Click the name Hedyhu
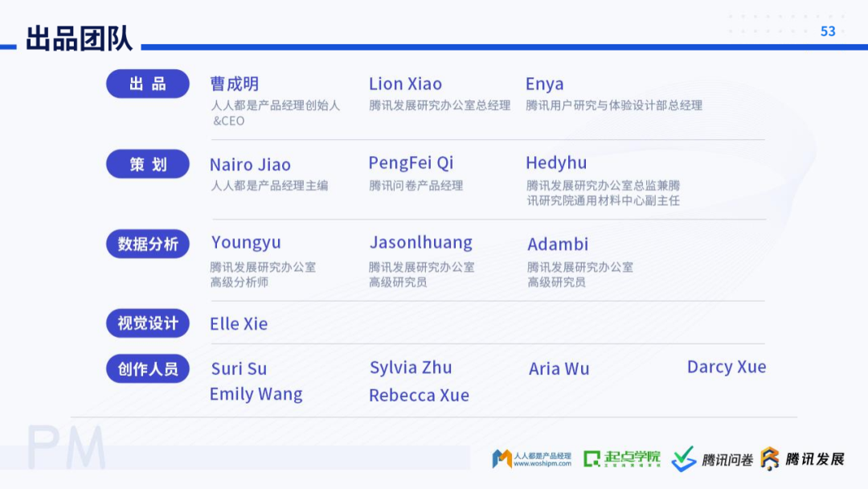 coord(556,163)
